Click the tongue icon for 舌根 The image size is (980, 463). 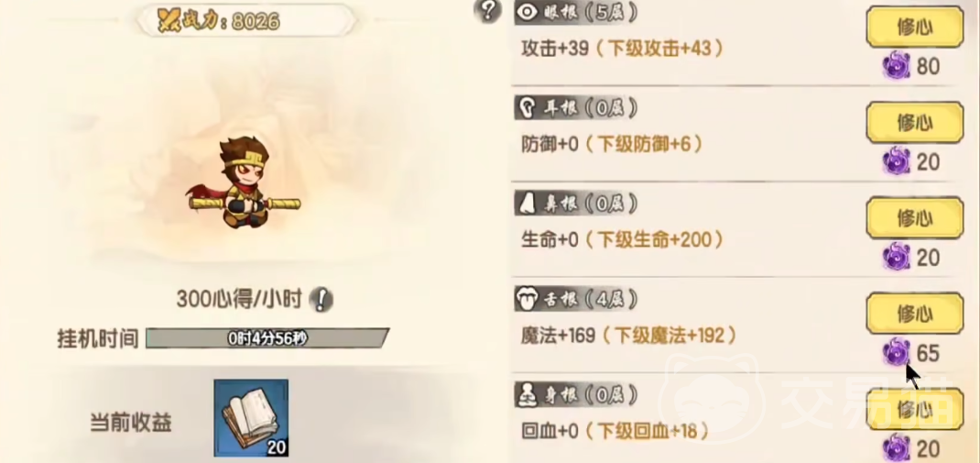(527, 299)
